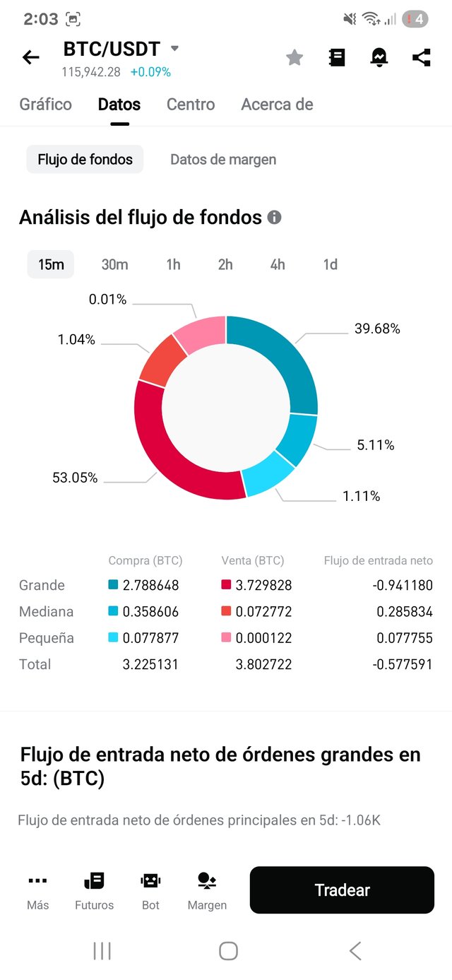Expand the BTC/USDT pair dropdown arrow

[175, 49]
